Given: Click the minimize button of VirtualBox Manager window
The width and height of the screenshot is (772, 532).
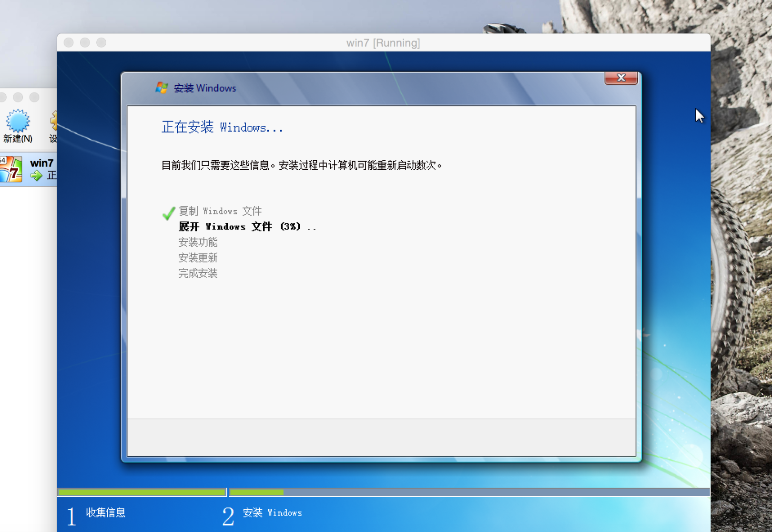Looking at the screenshot, I should pos(18,97).
